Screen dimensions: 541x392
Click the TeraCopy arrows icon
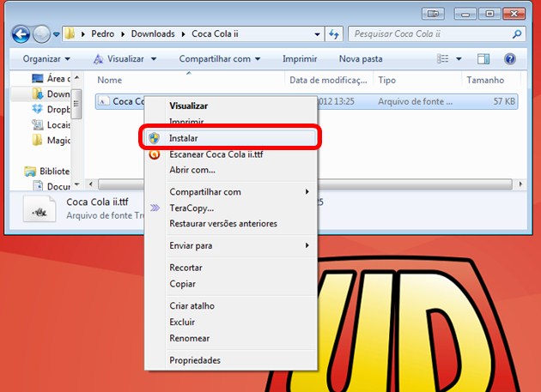(155, 208)
